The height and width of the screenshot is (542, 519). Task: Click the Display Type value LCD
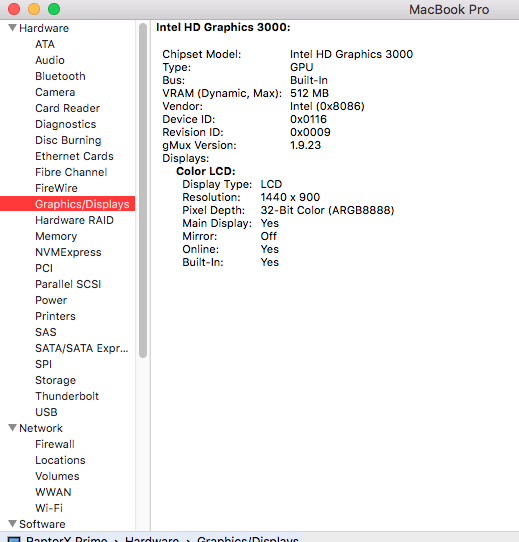click(x=271, y=184)
